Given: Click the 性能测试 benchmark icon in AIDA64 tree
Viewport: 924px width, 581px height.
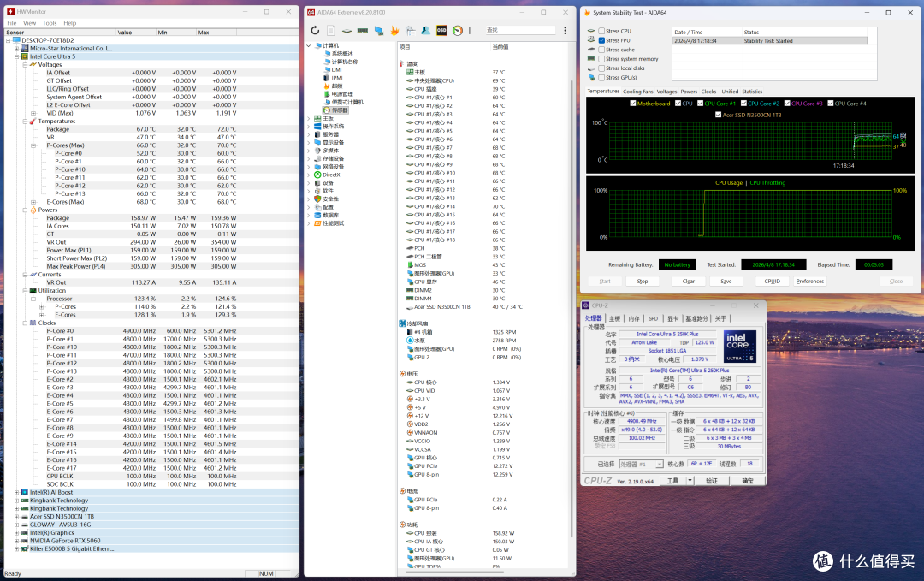Looking at the screenshot, I should point(317,223).
